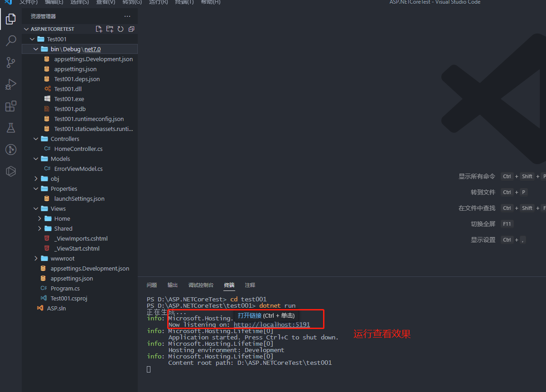Open launchSettings.json file
Screen dimensions: 546x392
pyautogui.click(x=79, y=198)
